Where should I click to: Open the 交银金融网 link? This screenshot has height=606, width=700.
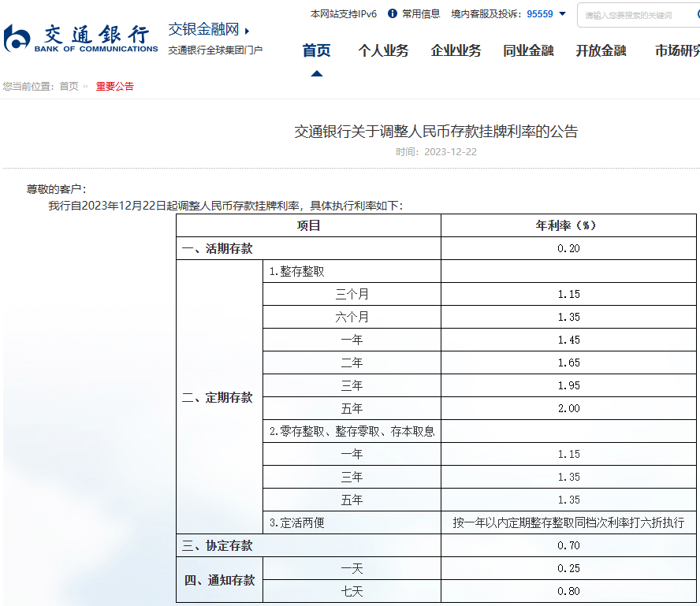(203, 29)
